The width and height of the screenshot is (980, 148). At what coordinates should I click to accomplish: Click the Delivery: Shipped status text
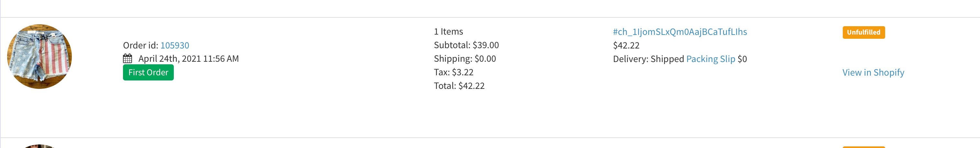(649, 59)
